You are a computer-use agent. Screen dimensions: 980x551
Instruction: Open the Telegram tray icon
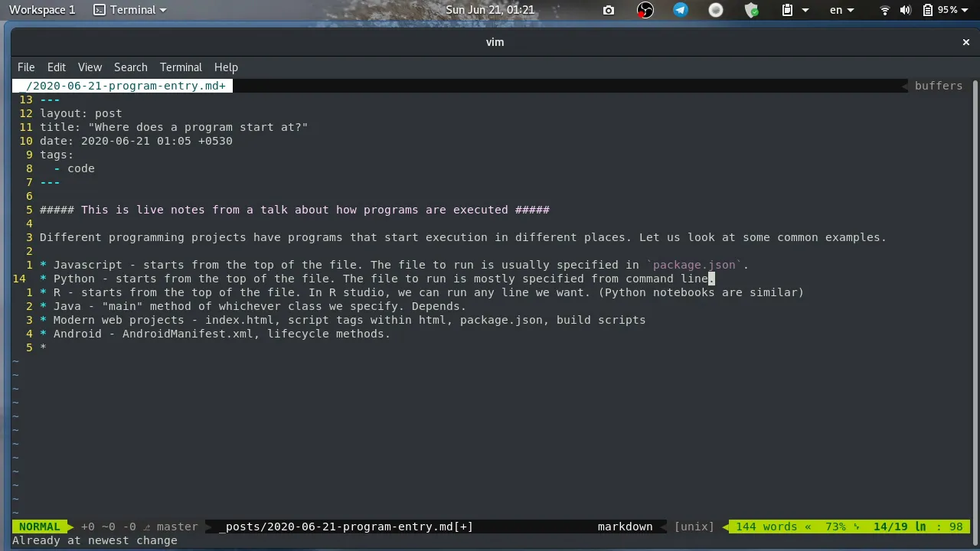click(x=681, y=10)
